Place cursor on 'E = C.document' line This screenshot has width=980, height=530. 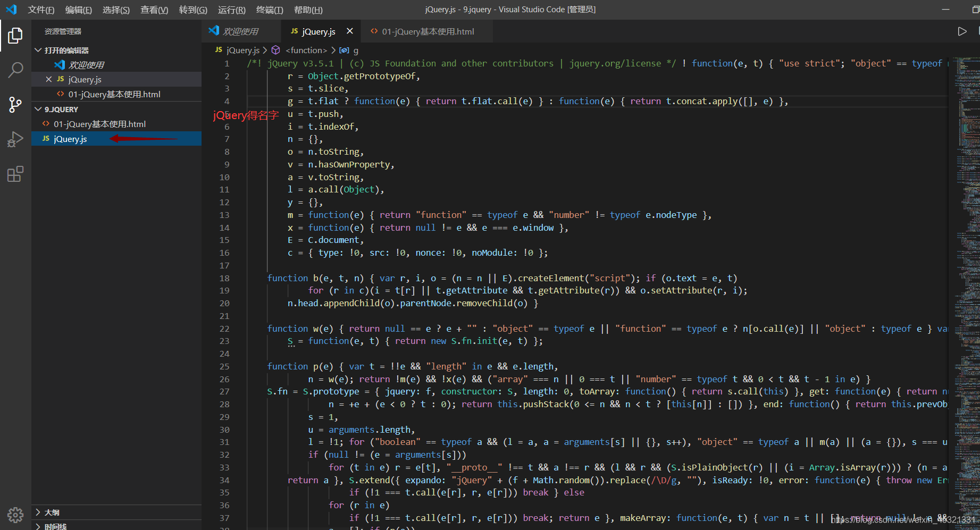pos(325,240)
